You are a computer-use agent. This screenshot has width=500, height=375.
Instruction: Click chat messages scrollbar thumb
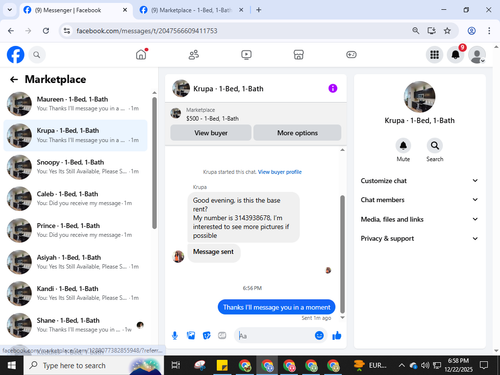tap(342, 254)
